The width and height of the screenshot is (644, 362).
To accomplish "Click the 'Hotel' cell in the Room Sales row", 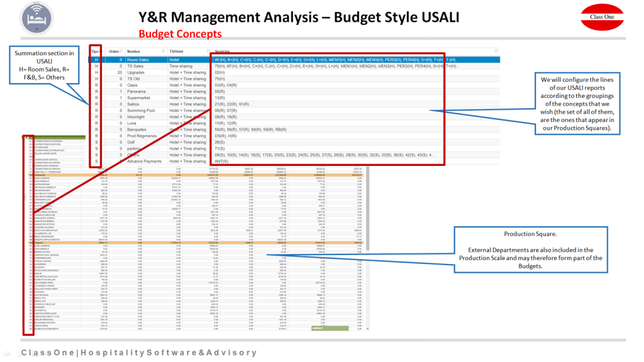I will click(174, 60).
